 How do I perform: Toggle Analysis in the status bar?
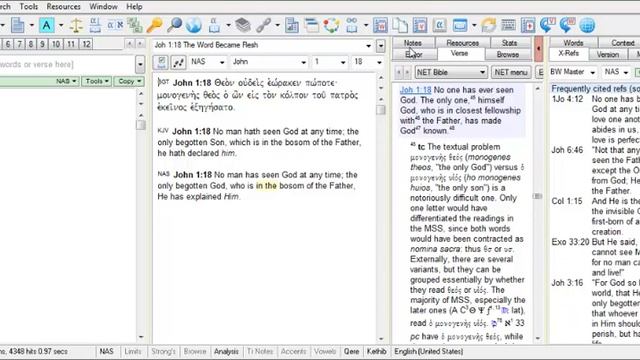point(226,351)
